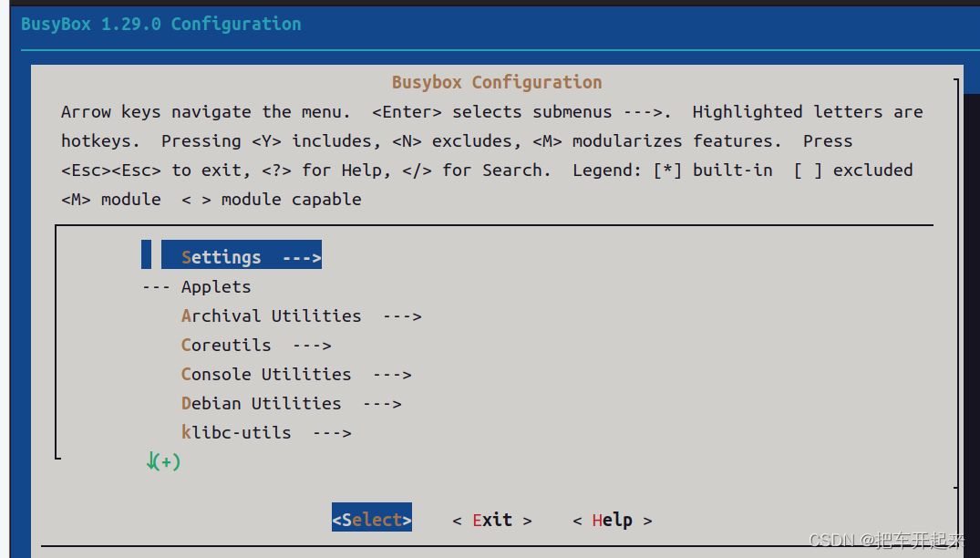Click the <Select> button
Viewport: 980px width, 558px height.
point(372,517)
